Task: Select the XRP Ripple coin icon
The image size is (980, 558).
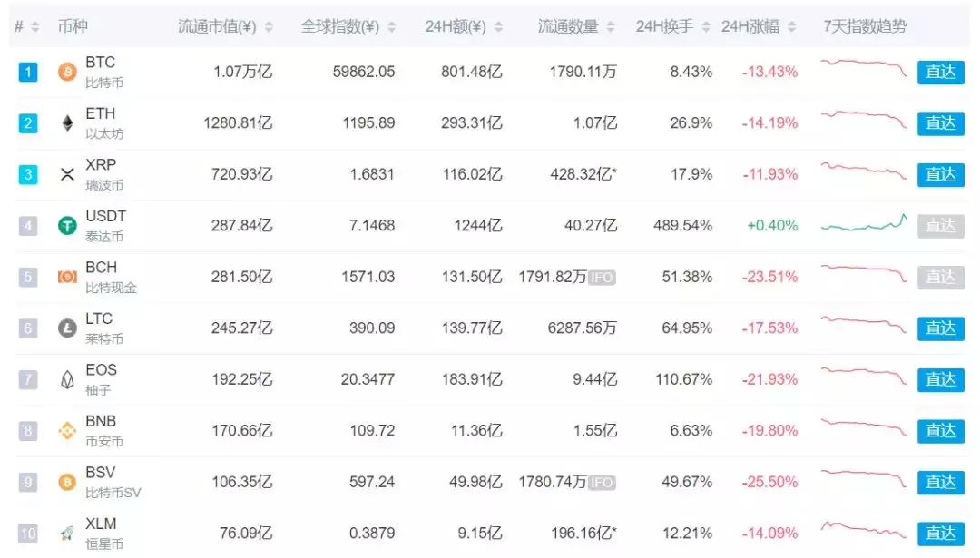Action: pyautogui.click(x=66, y=174)
